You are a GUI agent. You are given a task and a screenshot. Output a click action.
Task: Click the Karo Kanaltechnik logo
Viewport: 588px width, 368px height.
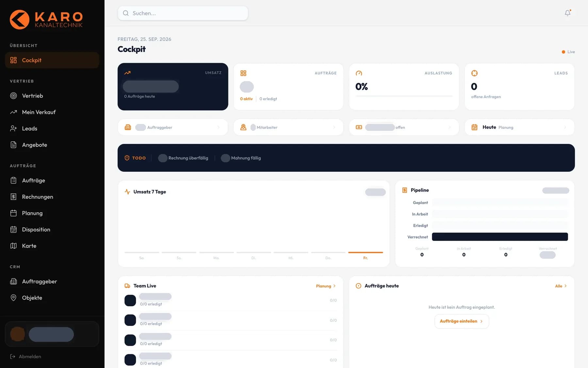pyautogui.click(x=46, y=20)
